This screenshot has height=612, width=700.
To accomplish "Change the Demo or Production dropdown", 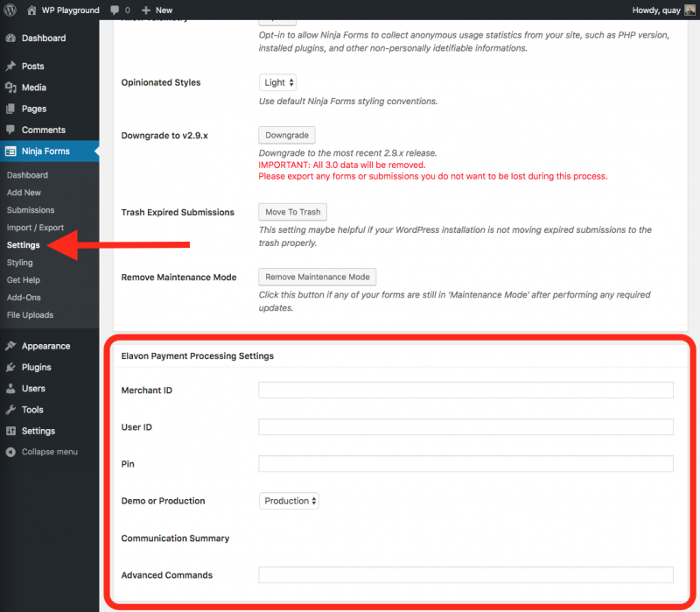I will pyautogui.click(x=289, y=500).
